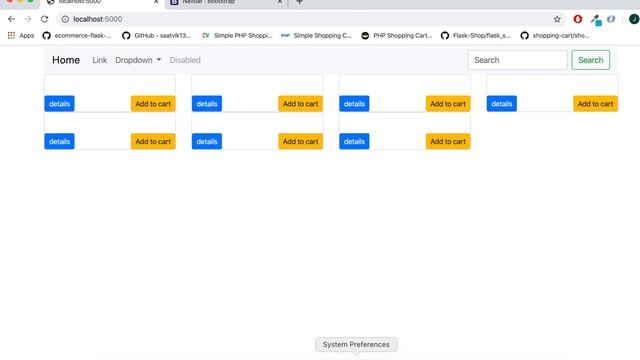Viewport: 640px width, 360px height.
Task: Focus the Search text field
Action: pos(518,60)
